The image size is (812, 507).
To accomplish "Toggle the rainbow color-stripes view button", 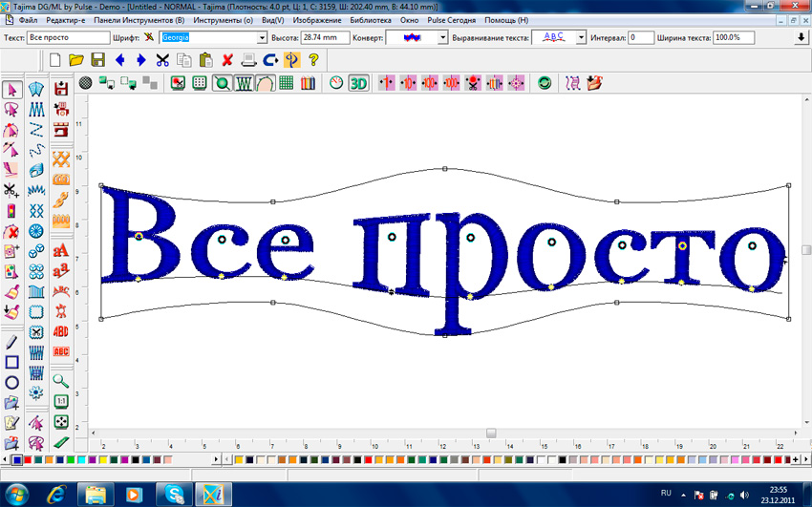I will tap(307, 83).
